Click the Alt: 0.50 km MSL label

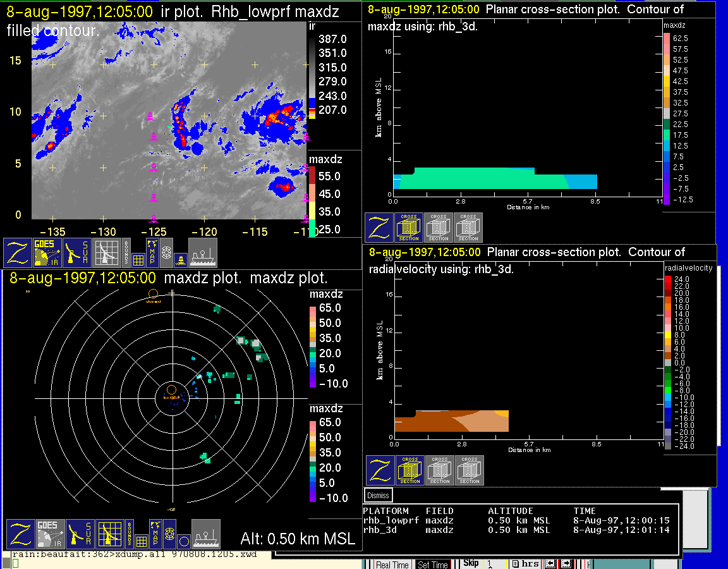298,539
